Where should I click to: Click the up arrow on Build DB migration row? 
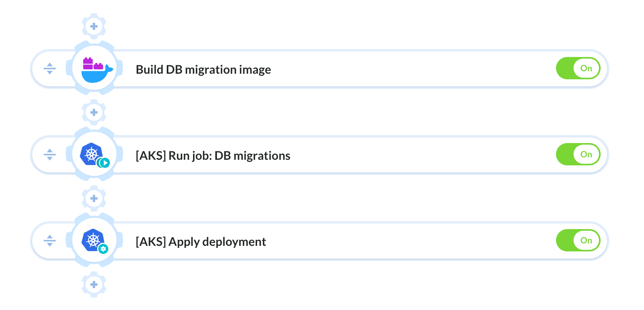click(x=50, y=65)
